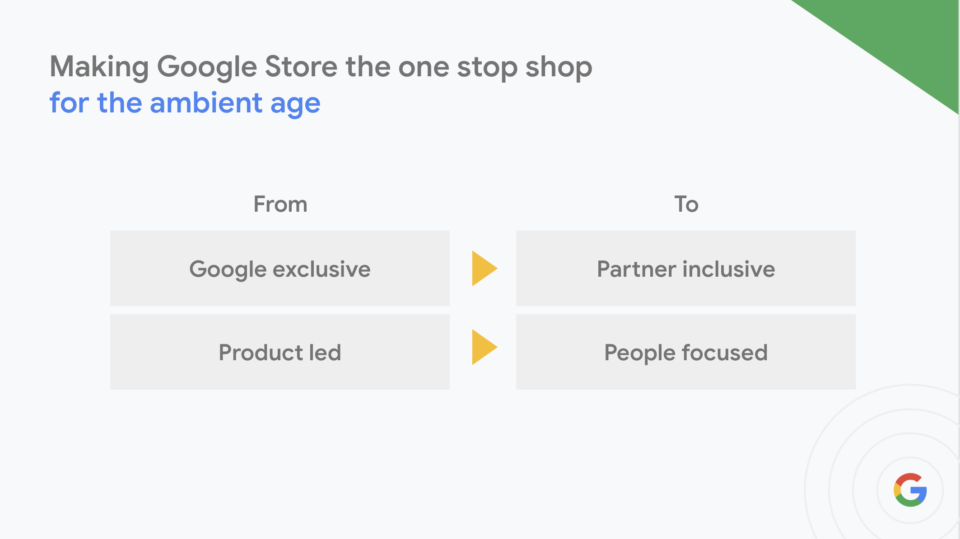Click the word inclusive in the right box
960x539 pixels.
(729, 269)
